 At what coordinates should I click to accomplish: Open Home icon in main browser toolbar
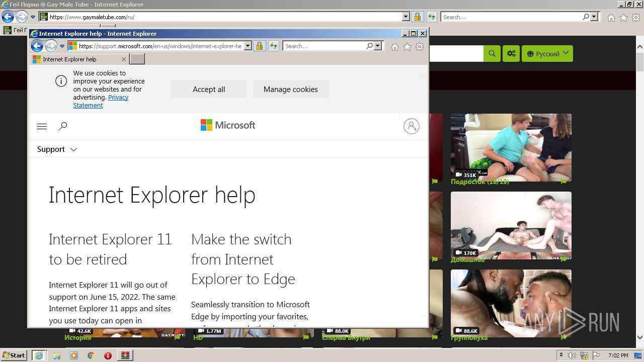[611, 18]
